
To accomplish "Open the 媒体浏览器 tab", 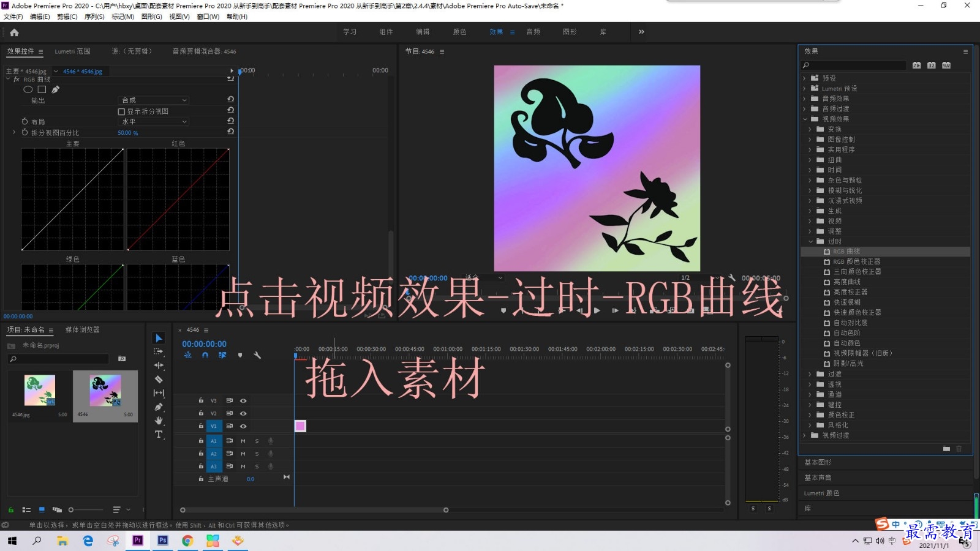I will 82,329.
